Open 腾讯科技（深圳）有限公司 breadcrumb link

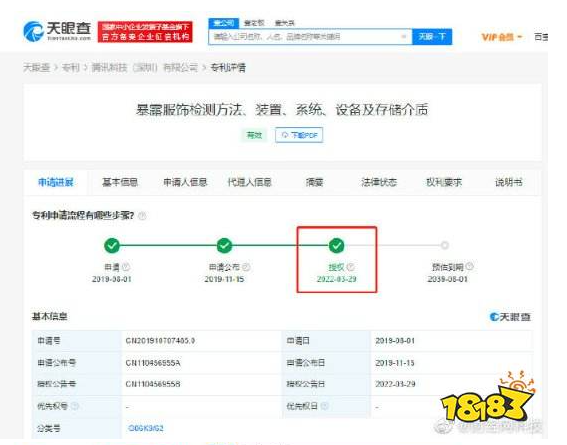145,68
